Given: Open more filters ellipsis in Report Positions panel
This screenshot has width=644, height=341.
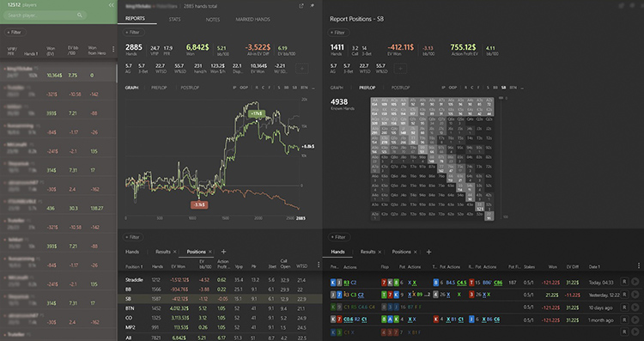Looking at the screenshot, I should tap(522, 88).
